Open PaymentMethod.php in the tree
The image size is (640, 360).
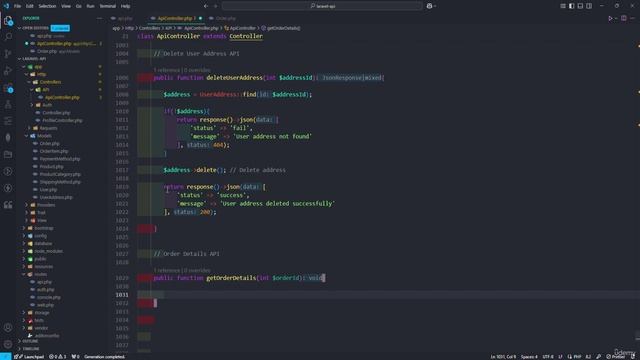click(x=60, y=159)
